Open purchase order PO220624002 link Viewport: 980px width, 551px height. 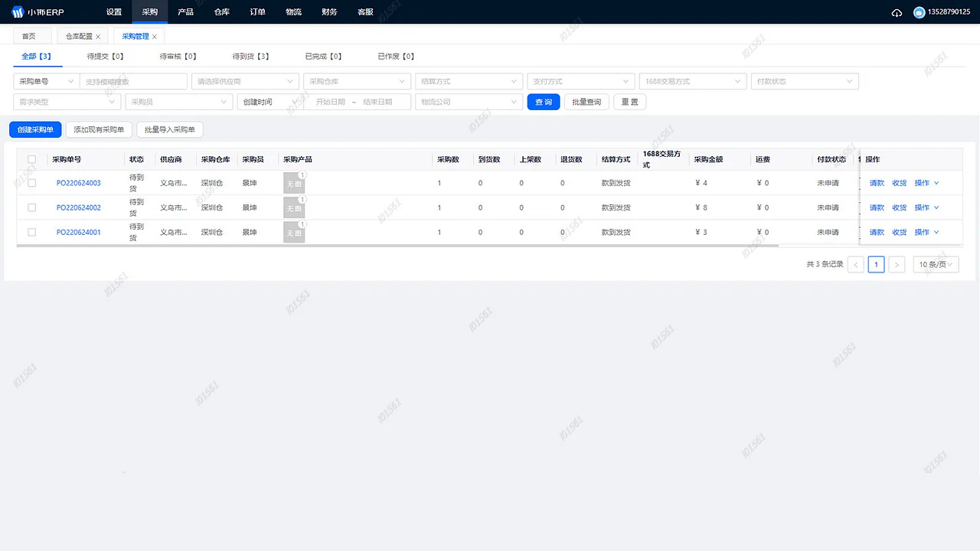tap(78, 207)
